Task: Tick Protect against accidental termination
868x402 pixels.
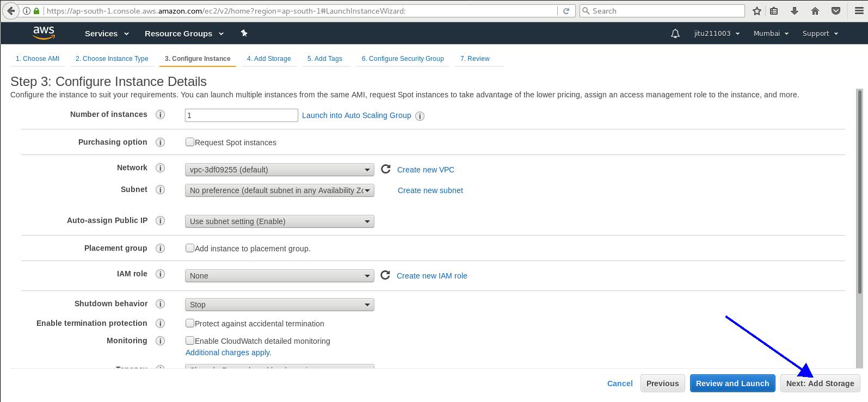Action: pos(190,323)
